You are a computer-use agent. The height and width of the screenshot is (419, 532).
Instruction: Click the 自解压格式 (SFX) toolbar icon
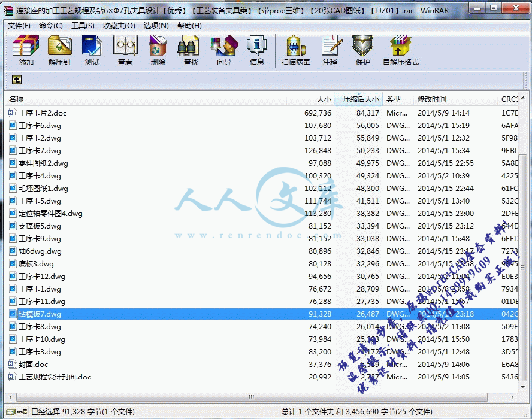point(401,45)
